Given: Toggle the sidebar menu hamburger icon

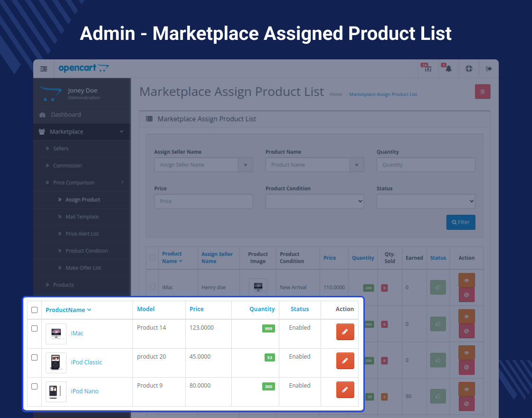Looking at the screenshot, I should pyautogui.click(x=44, y=69).
